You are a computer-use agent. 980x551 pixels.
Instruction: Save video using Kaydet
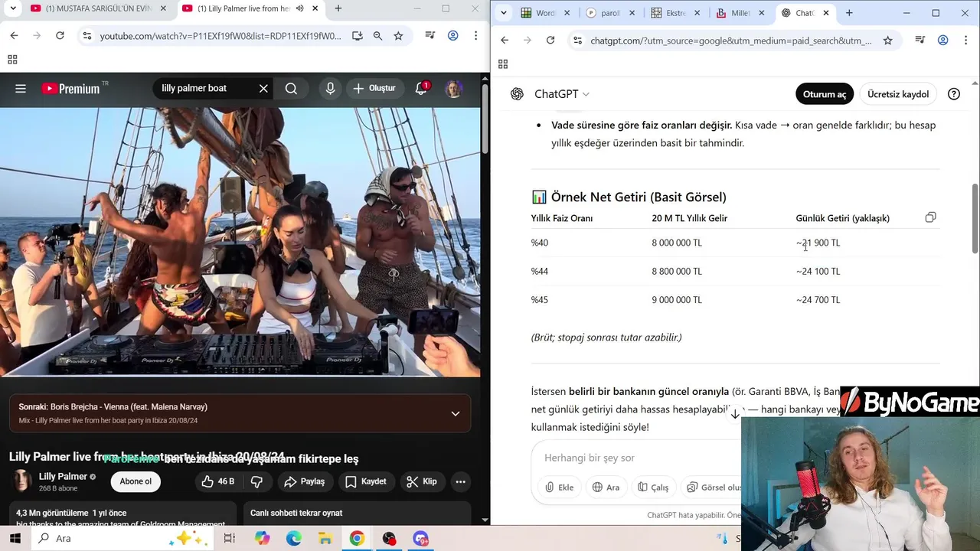pos(365,481)
